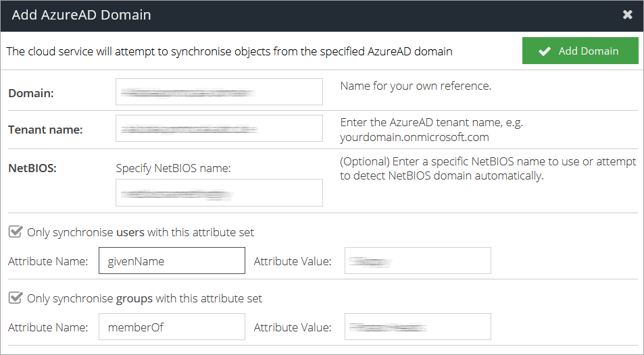Click the green Add Domain button
This screenshot has width=644, height=355.
[x=580, y=51]
